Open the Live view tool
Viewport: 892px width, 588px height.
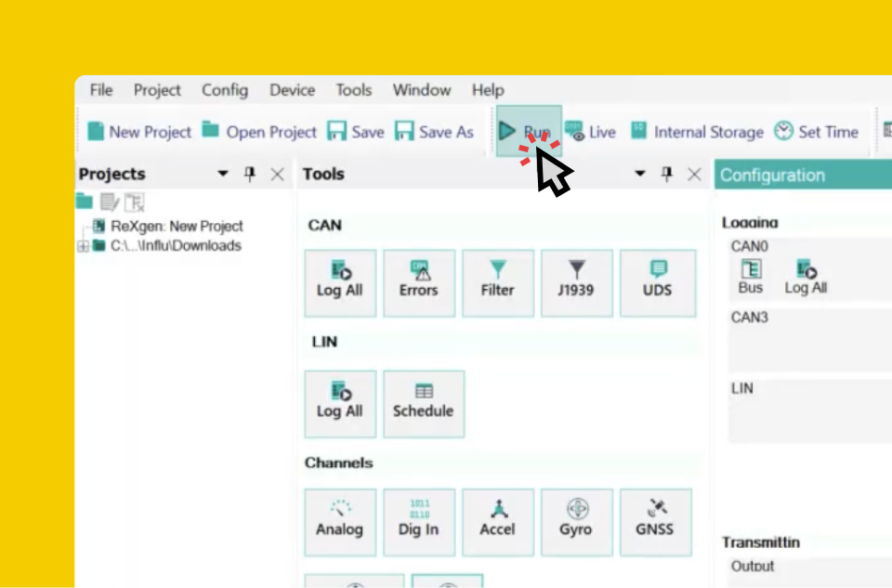(591, 132)
